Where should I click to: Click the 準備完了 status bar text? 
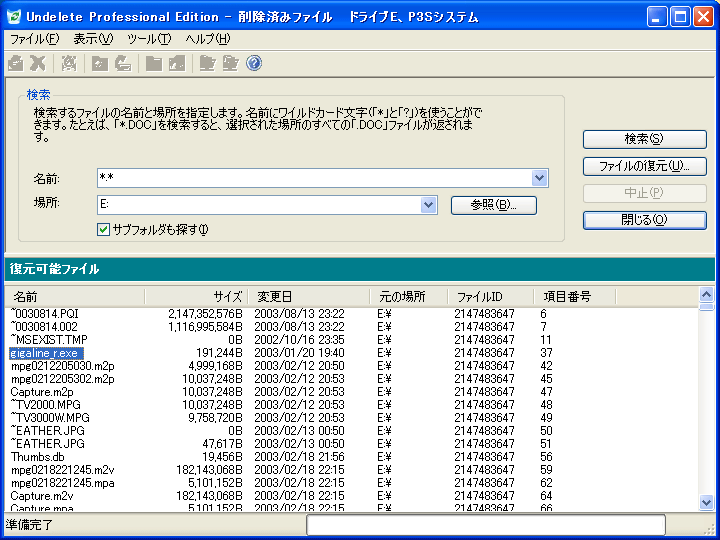coord(29,524)
